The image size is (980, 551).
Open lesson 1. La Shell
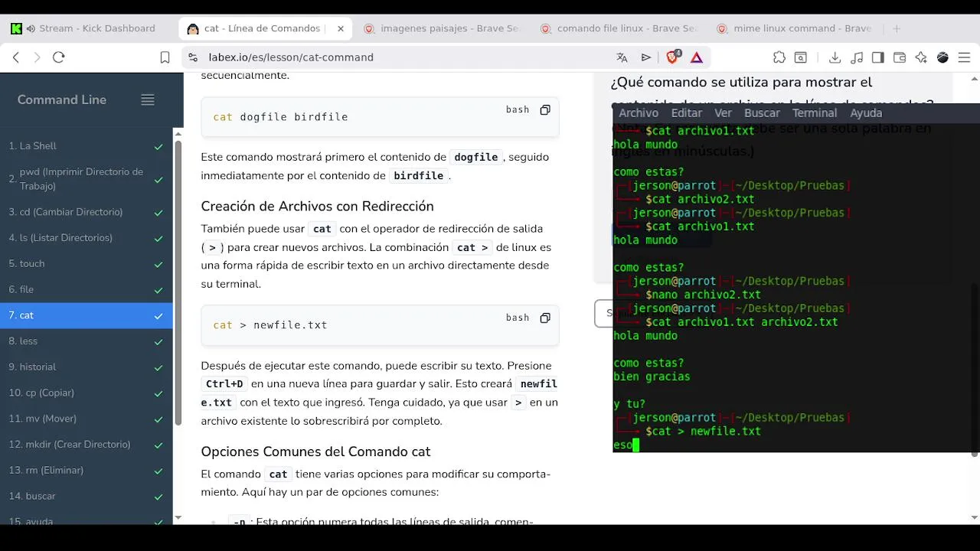click(87, 146)
